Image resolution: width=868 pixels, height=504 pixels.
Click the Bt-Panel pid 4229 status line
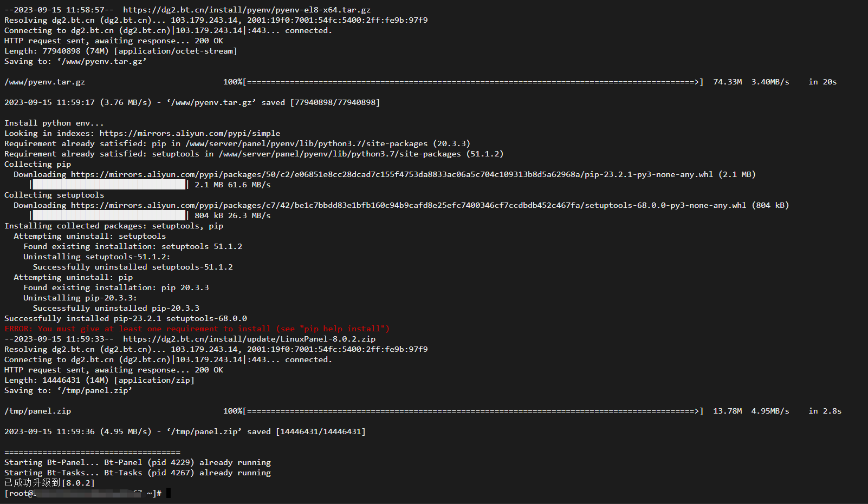(138, 462)
